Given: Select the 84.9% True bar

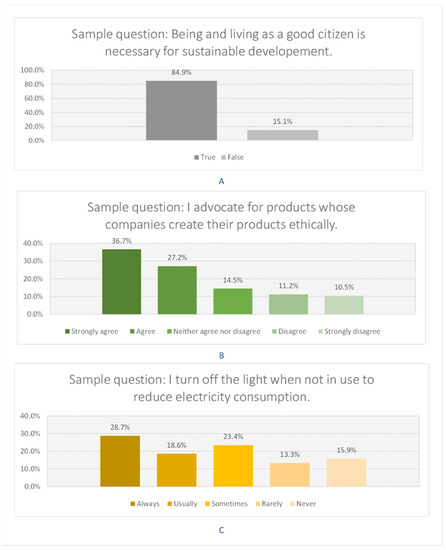Looking at the screenshot, I should click(181, 110).
